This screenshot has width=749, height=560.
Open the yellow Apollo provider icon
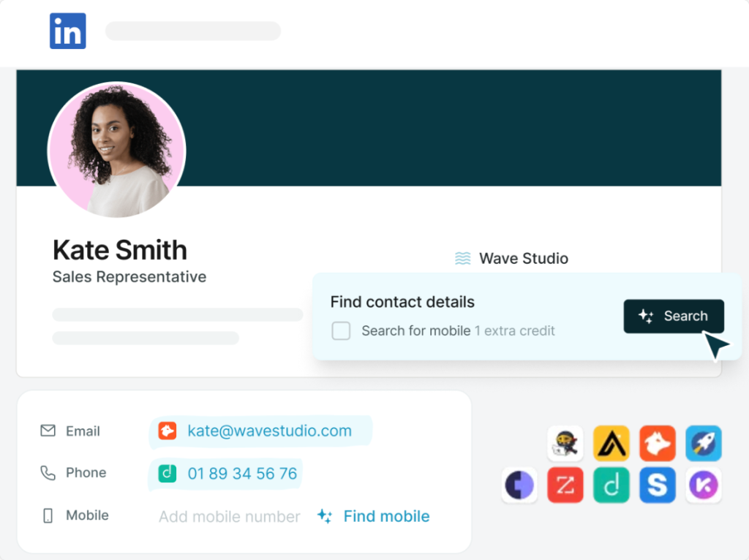[x=611, y=443]
